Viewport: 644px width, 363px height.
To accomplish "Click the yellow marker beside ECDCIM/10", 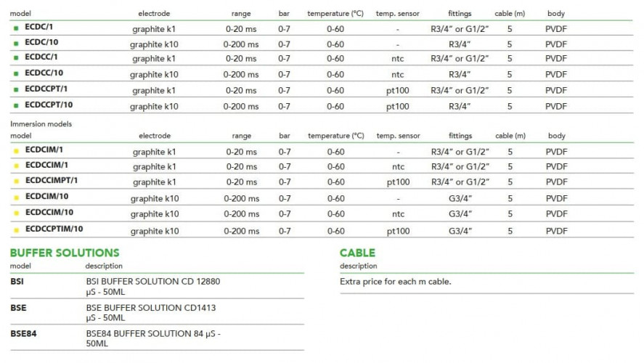I will click(x=16, y=197).
